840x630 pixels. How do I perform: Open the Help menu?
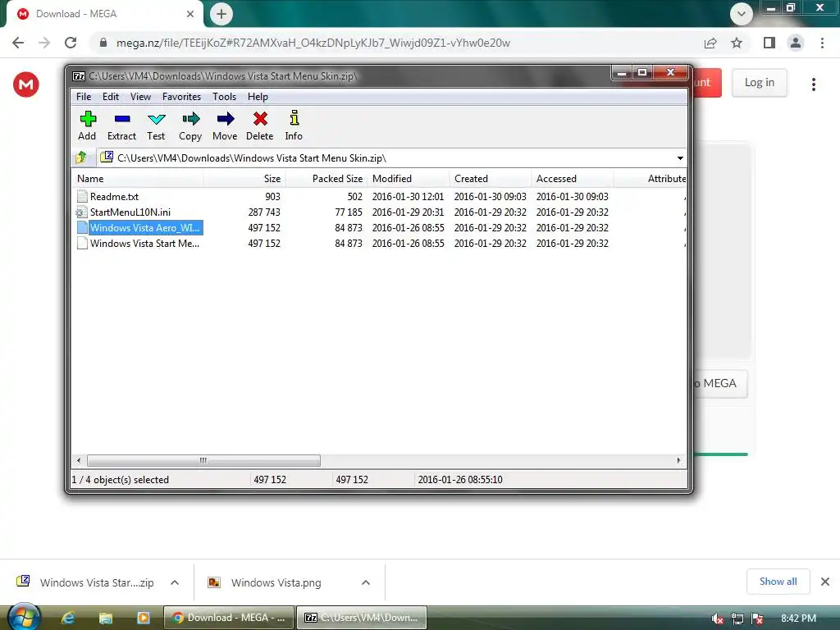(x=258, y=97)
